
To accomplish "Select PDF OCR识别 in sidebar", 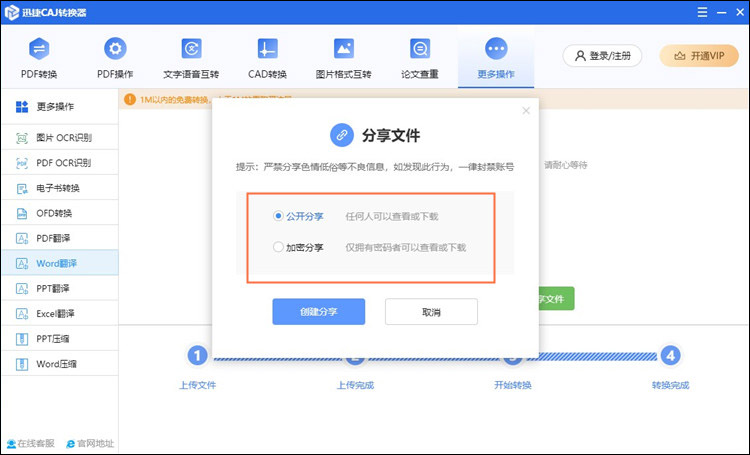I will pyautogui.click(x=59, y=163).
